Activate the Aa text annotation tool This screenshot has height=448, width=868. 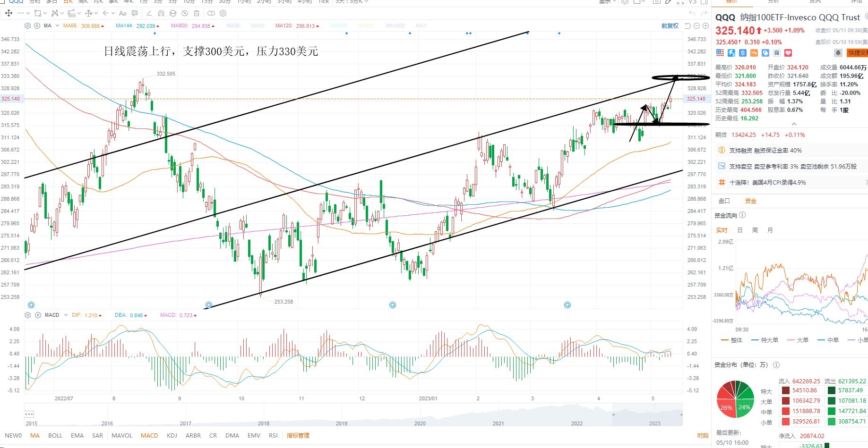[123, 13]
